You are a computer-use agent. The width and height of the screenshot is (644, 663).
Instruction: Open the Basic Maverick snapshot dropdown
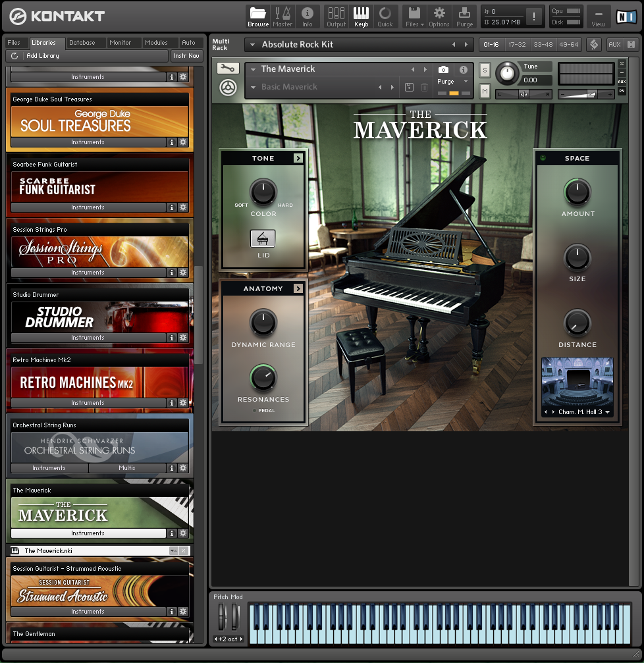click(x=253, y=88)
